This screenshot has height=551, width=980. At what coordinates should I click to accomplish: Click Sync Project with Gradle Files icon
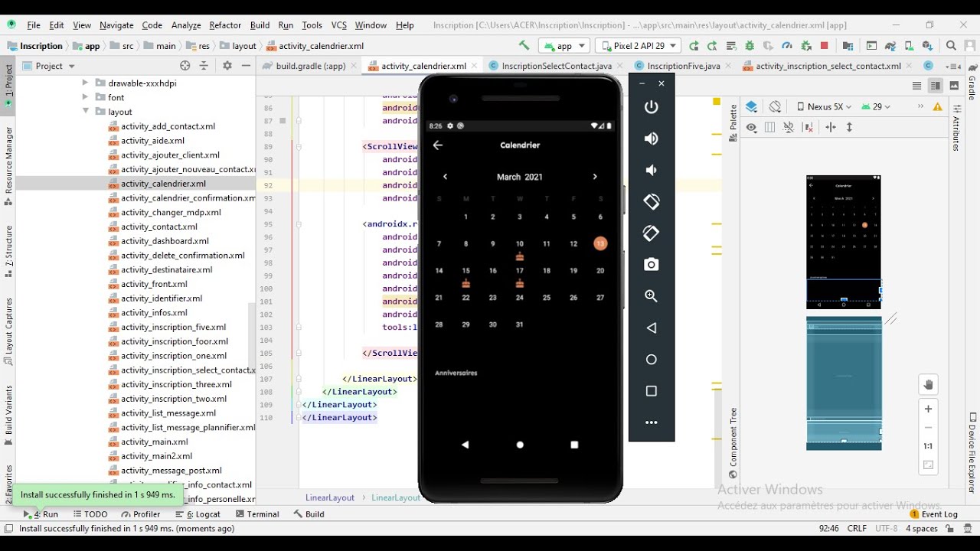click(892, 46)
